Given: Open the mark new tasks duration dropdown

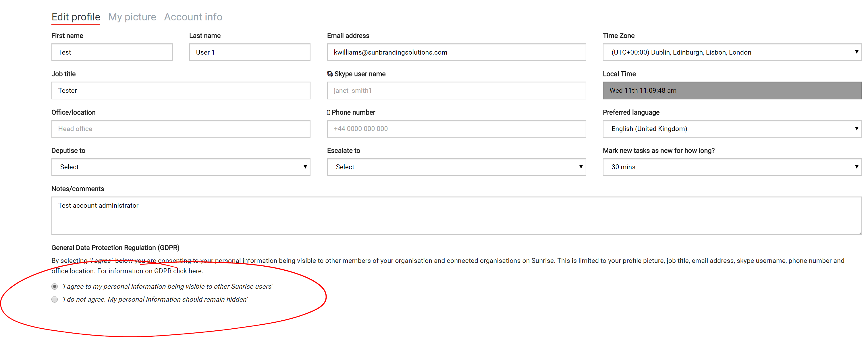Looking at the screenshot, I should click(732, 167).
